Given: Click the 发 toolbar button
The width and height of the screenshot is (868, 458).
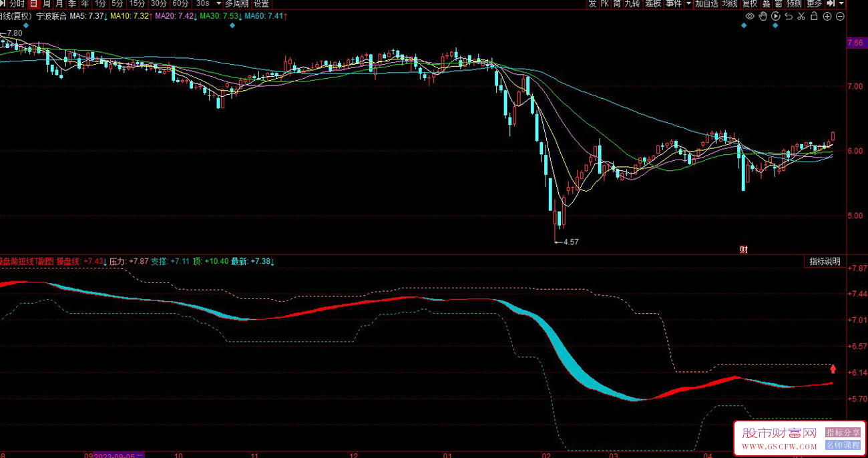Looking at the screenshot, I should 592,3.
